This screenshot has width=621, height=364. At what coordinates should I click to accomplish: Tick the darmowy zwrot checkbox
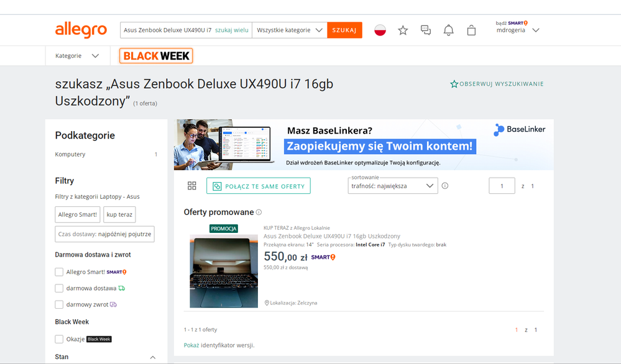pos(59,304)
